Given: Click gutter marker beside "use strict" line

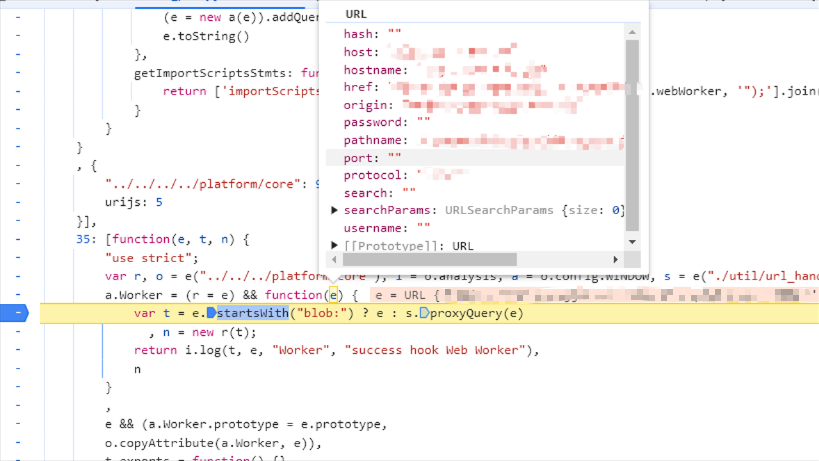Looking at the screenshot, I should 19,258.
